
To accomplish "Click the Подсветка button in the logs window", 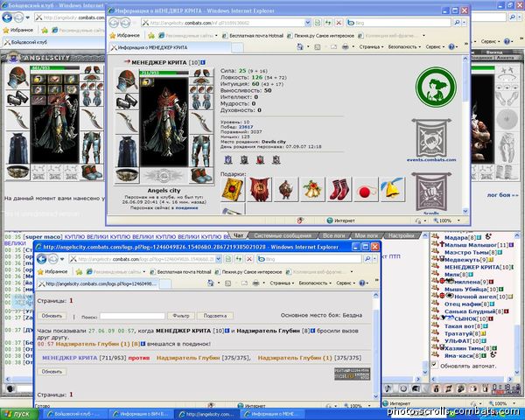I will (x=215, y=316).
